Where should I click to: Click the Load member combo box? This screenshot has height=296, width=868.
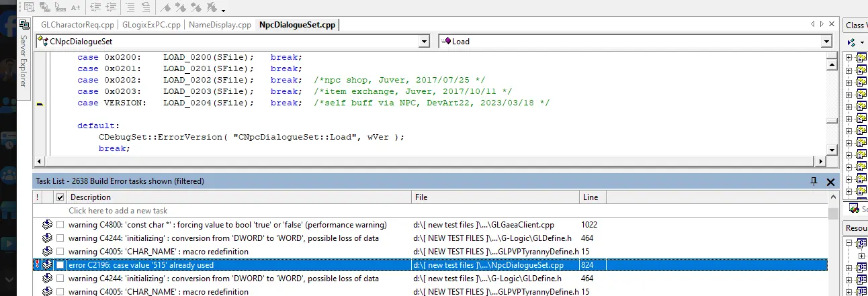(x=636, y=42)
